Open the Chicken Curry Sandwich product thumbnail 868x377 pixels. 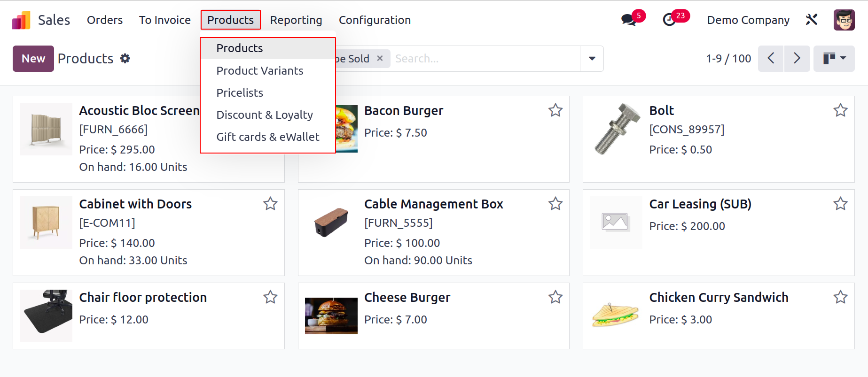(x=616, y=315)
